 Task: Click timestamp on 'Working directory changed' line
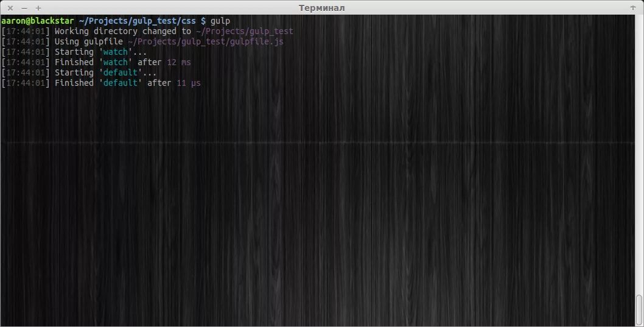(x=26, y=31)
